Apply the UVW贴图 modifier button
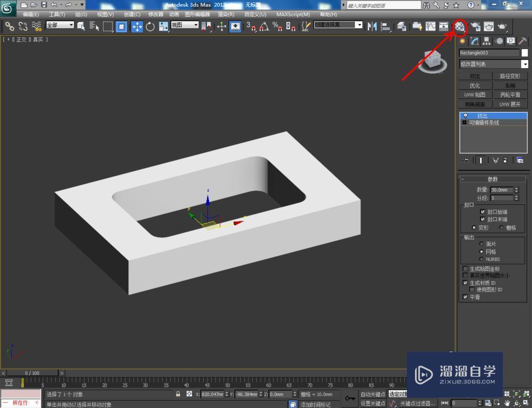 click(x=475, y=95)
